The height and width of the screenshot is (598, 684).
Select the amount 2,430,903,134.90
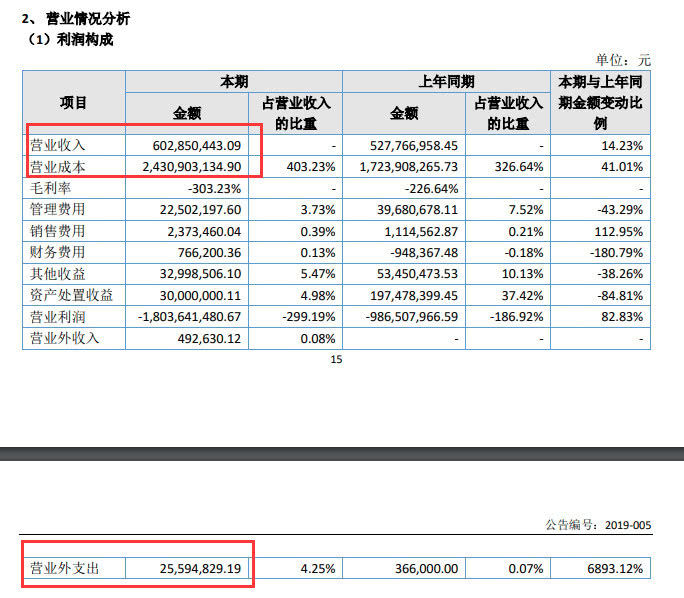pos(192,167)
